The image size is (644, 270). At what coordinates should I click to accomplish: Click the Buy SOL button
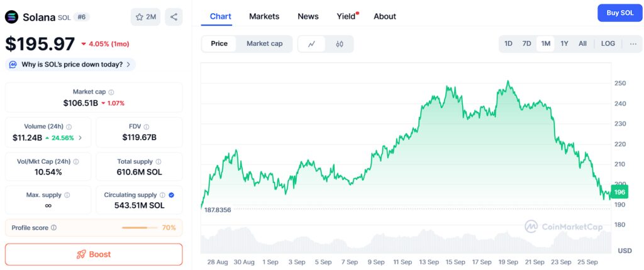coord(620,13)
